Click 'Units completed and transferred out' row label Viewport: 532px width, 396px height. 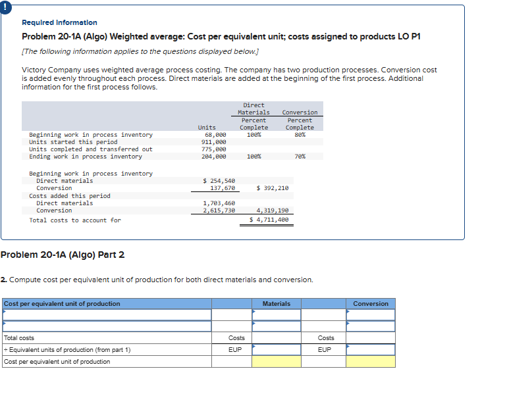(x=91, y=149)
